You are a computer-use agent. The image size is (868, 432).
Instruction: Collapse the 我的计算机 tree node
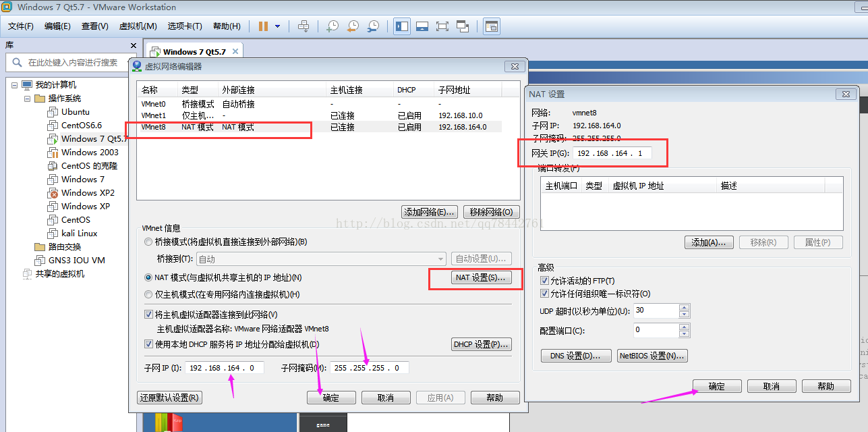[x=16, y=85]
